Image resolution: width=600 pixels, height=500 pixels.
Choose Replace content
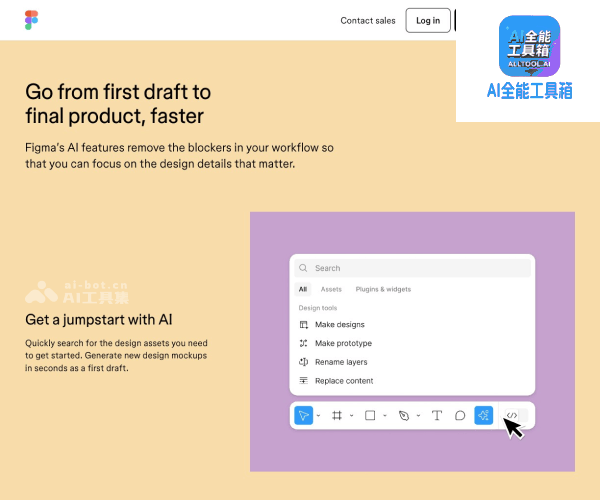pos(344,381)
